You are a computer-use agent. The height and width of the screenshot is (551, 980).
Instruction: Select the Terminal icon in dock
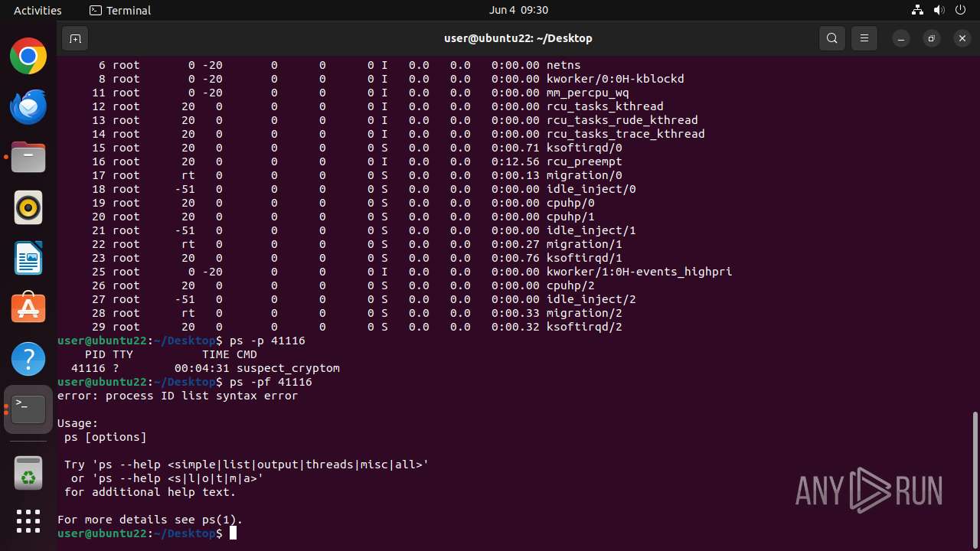28,409
